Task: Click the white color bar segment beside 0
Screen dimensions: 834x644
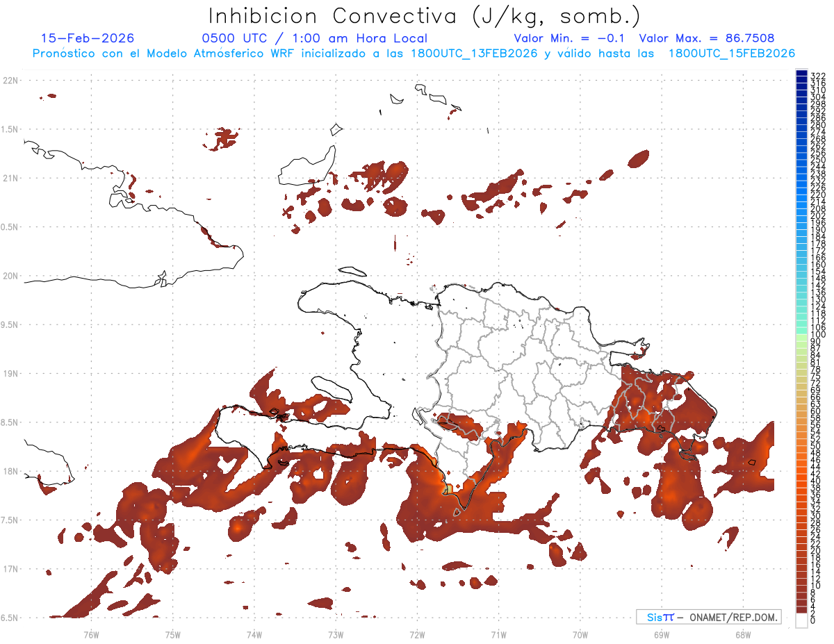Action: (x=801, y=620)
